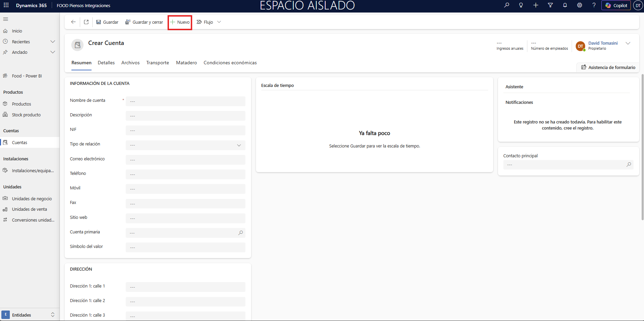Click the Nombre de cuenta field

pyautogui.click(x=185, y=101)
